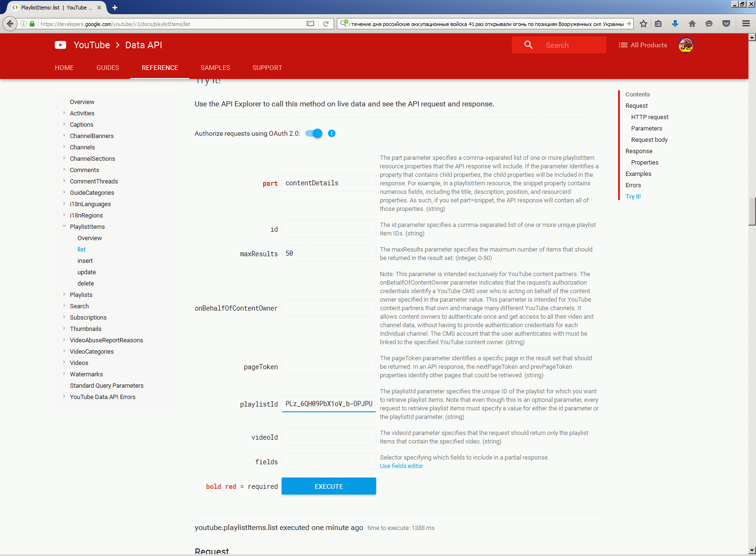This screenshot has width=756, height=556.
Task: Collapse the PlaylistItems tree node
Action: [x=64, y=226]
